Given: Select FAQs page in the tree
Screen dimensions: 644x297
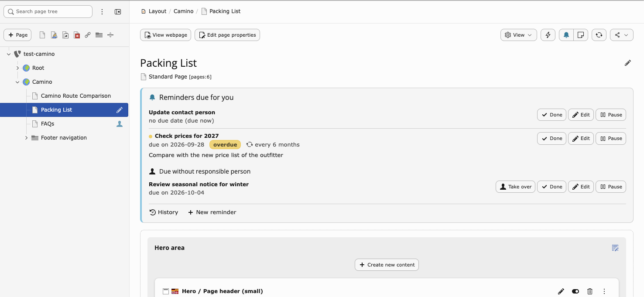Looking at the screenshot, I should coord(48,124).
